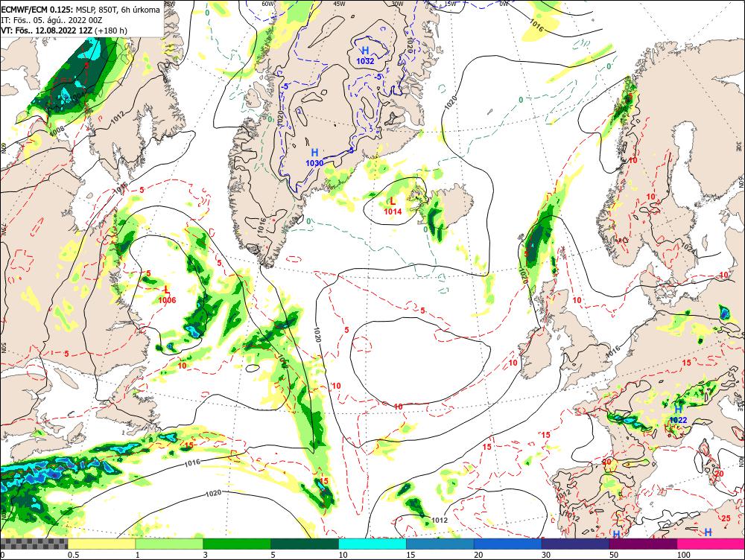The width and height of the screenshot is (745, 560).
Task: Click the high pressure value '1030' on Greenland
Action: pyautogui.click(x=314, y=163)
